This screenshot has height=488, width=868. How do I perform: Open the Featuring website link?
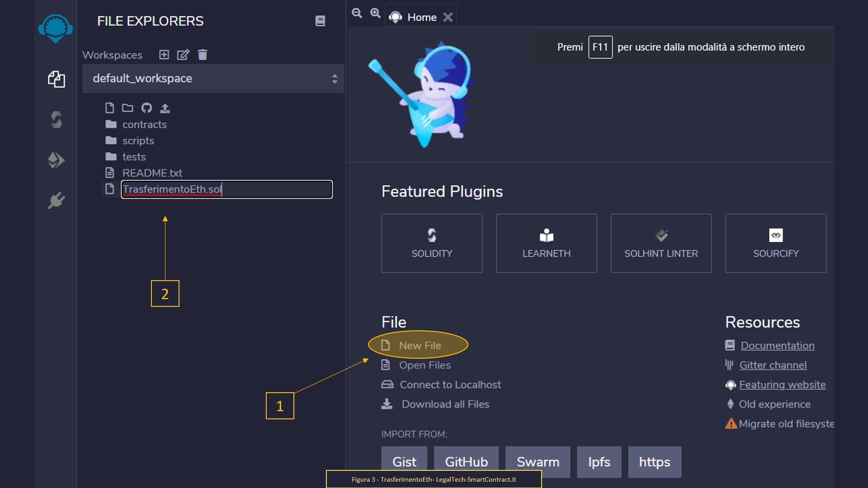click(x=783, y=385)
